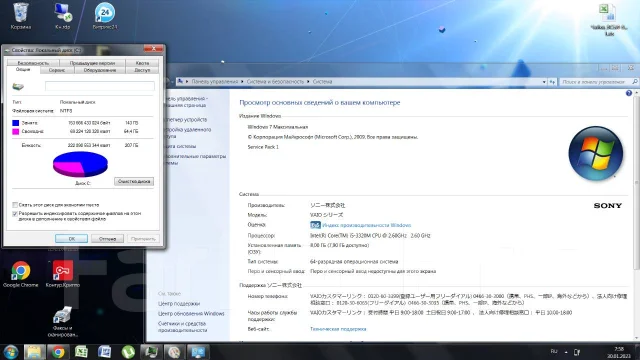Switch to the Доступ tab
The image size is (640, 360).
(142, 70)
